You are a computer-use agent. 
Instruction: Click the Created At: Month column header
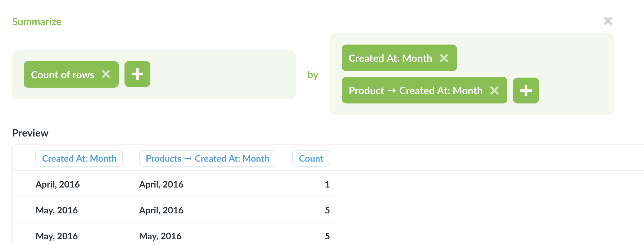(79, 158)
